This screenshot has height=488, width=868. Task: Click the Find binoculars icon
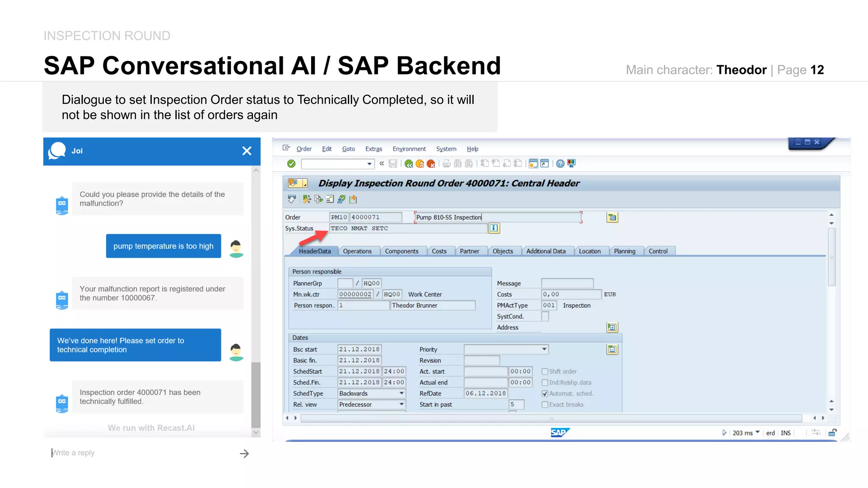click(x=458, y=164)
